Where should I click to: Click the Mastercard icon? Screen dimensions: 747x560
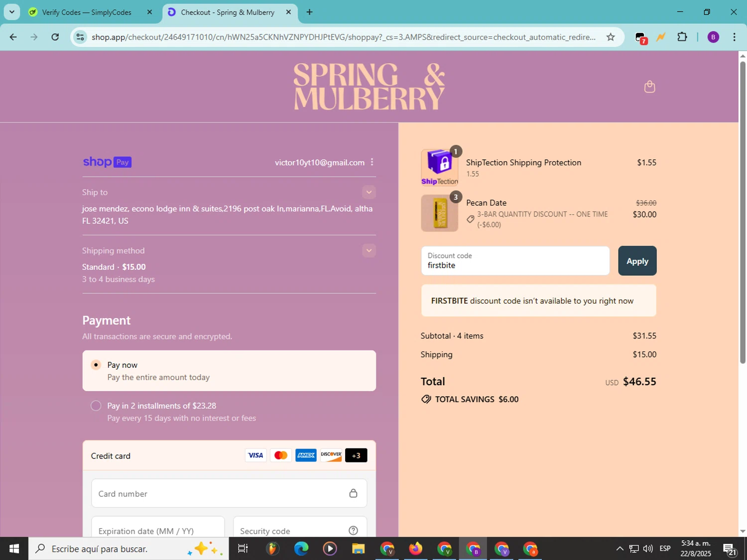pyautogui.click(x=281, y=455)
